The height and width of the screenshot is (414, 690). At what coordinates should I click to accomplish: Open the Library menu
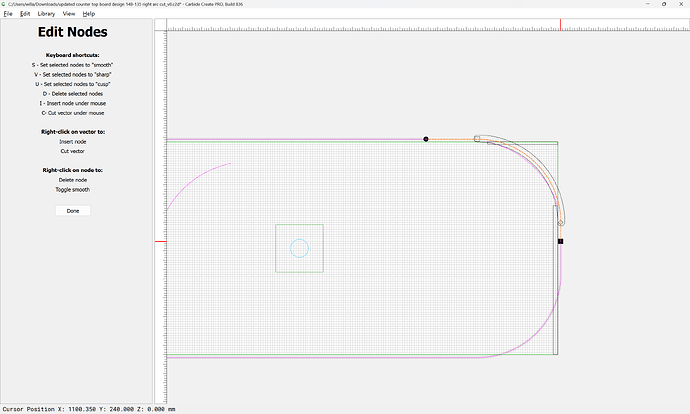(x=46, y=14)
